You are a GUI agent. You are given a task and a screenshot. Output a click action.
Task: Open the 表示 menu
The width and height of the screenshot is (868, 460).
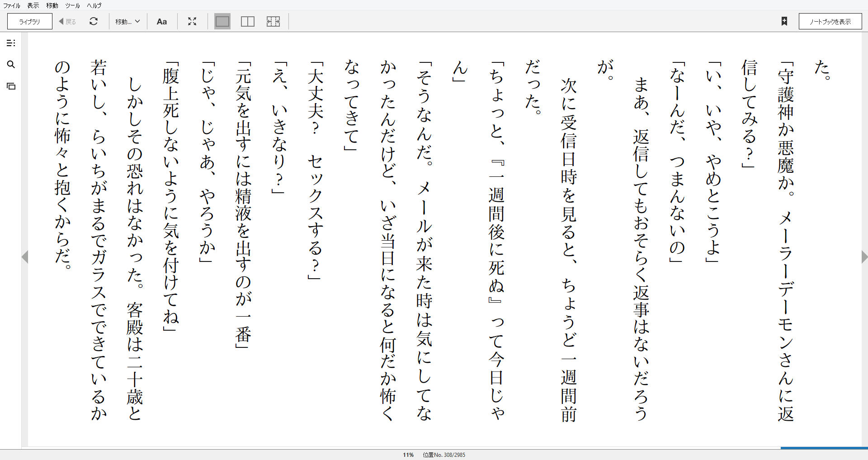pyautogui.click(x=33, y=5)
